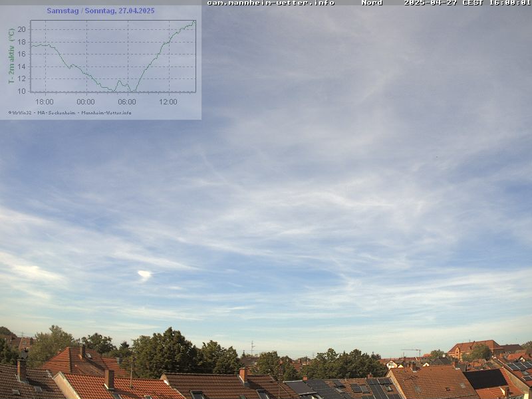Image resolution: width=532 pixels, height=399 pixels.
Task: Click the cam.mannheim-wetter.info header text
Action: [271, 3]
